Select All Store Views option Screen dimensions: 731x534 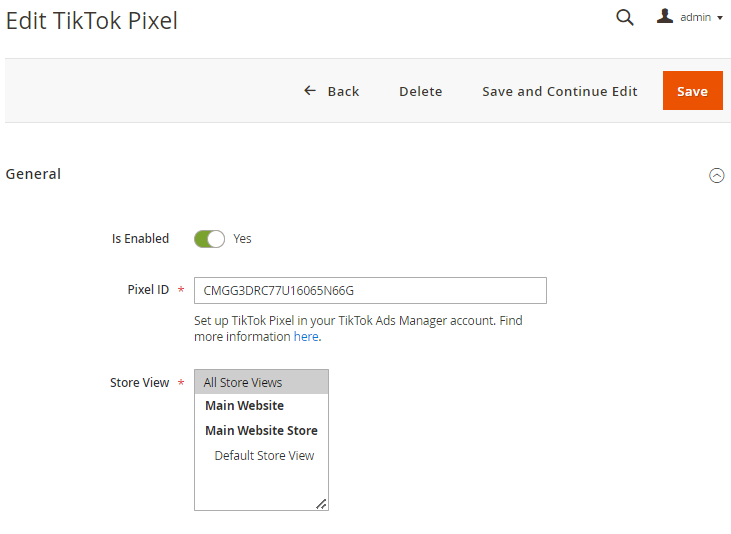[x=262, y=382]
